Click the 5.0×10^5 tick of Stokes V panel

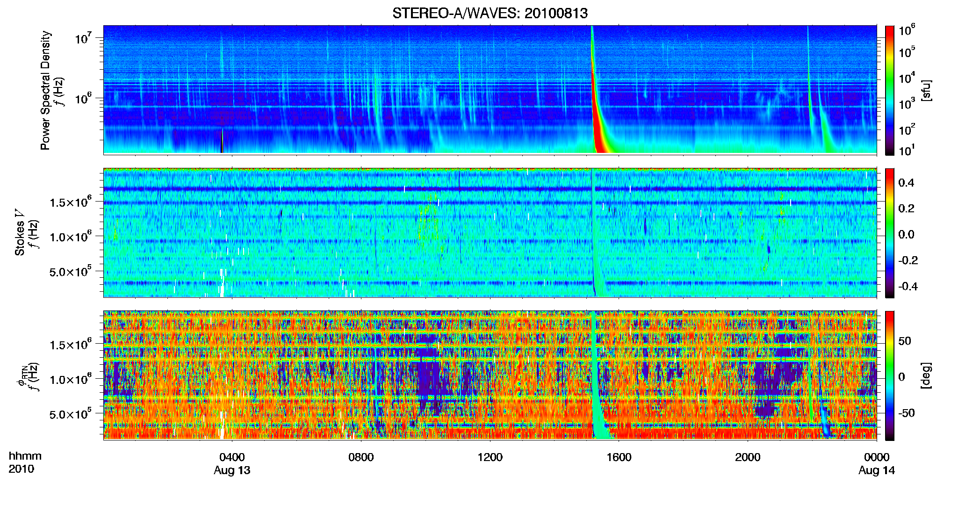click(x=71, y=271)
